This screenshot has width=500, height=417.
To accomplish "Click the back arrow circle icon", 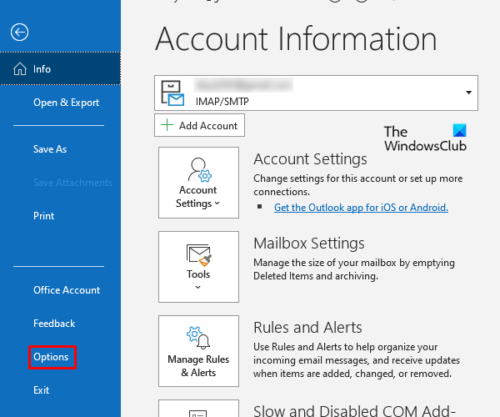I will click(19, 32).
